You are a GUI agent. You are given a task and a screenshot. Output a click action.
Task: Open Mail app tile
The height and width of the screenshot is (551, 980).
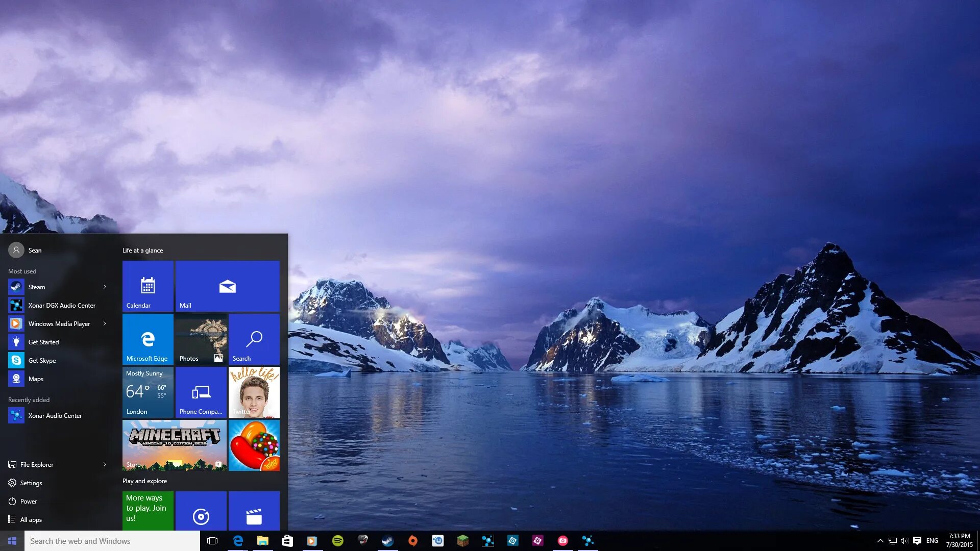tap(227, 286)
